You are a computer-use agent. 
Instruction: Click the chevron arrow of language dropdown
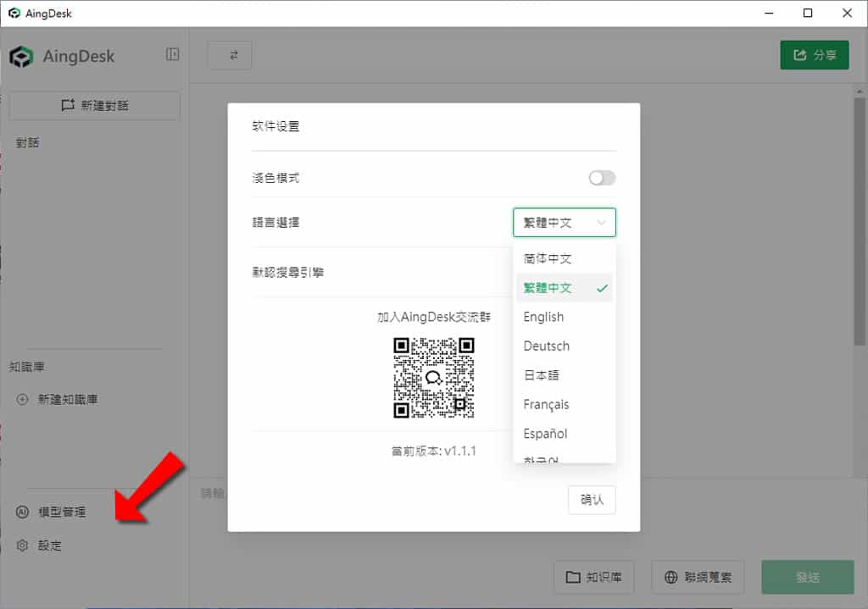[x=601, y=223]
